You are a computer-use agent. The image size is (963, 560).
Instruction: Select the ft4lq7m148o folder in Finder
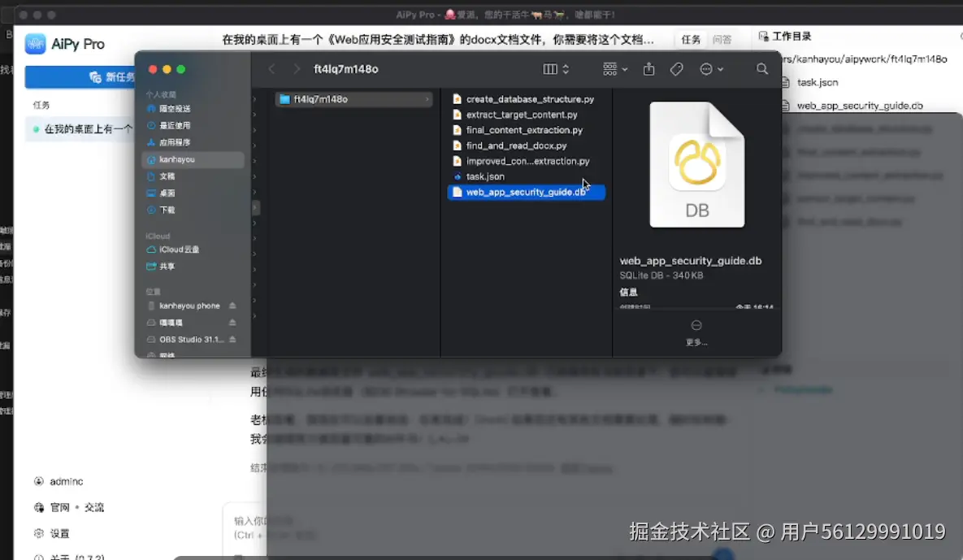point(354,99)
